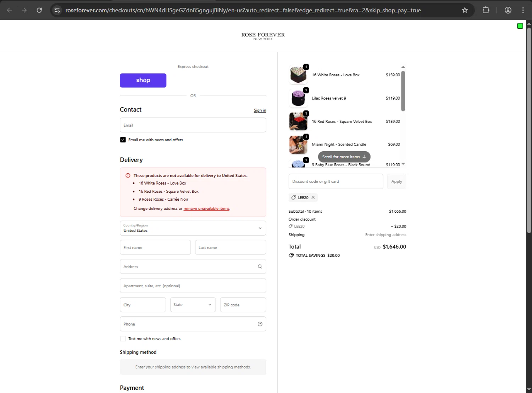Focus the Last name field
Image resolution: width=532 pixels, height=393 pixels.
[231, 247]
